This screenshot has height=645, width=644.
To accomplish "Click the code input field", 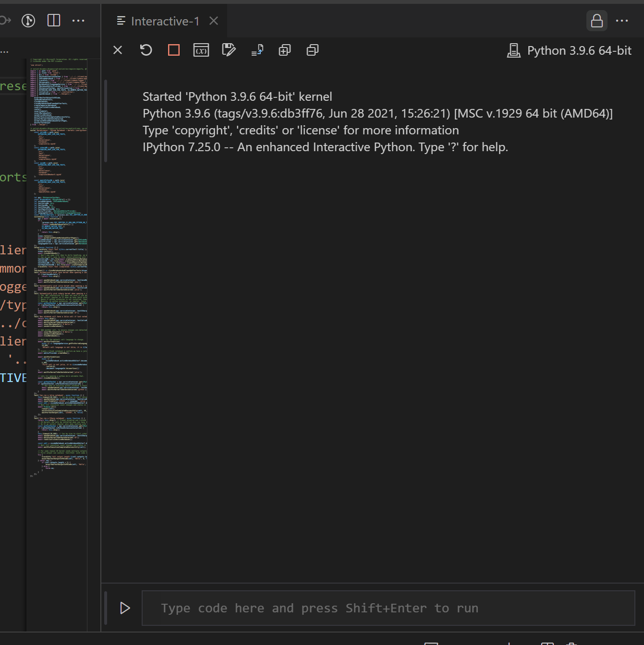I will [x=388, y=608].
